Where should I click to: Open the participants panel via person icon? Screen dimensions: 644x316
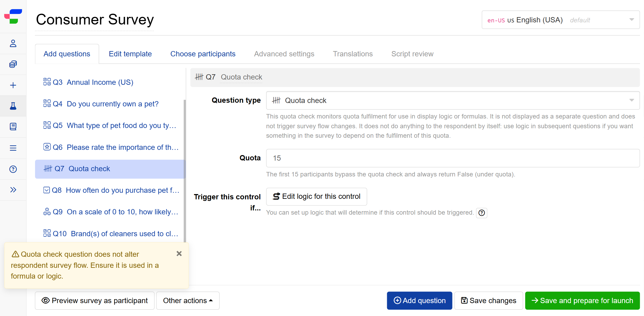pos(13,43)
